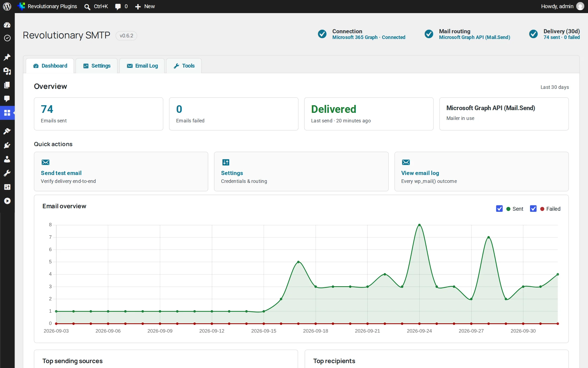Viewport: 588px width, 368px height.
Task: Click the v0.6.2 version badge
Action: point(126,36)
